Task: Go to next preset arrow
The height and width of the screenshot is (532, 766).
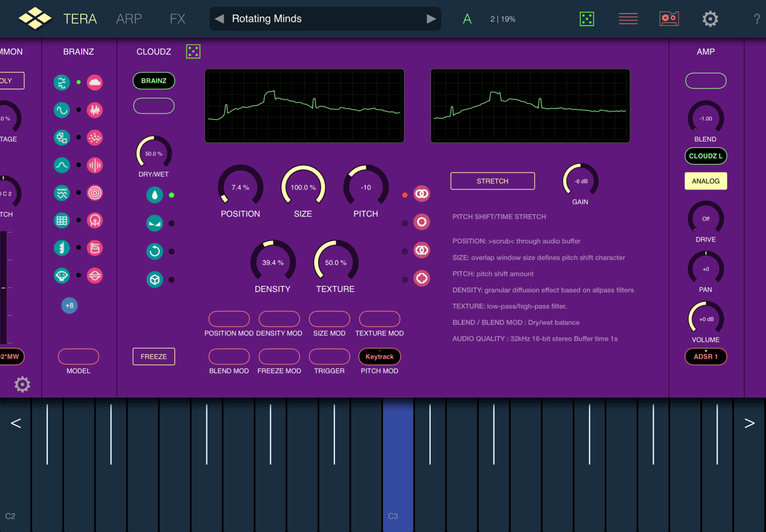Action: (431, 19)
